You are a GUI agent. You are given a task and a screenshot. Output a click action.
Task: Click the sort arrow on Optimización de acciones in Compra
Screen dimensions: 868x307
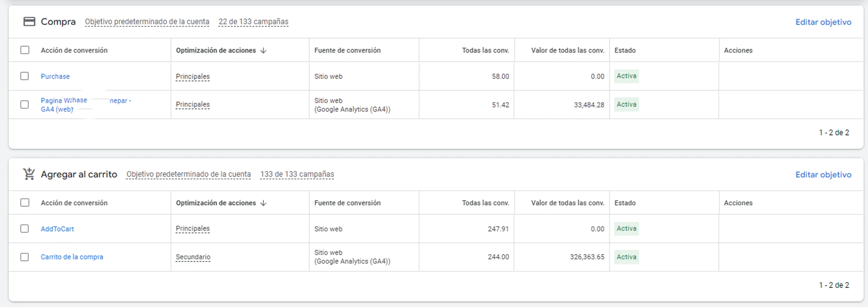click(x=264, y=50)
